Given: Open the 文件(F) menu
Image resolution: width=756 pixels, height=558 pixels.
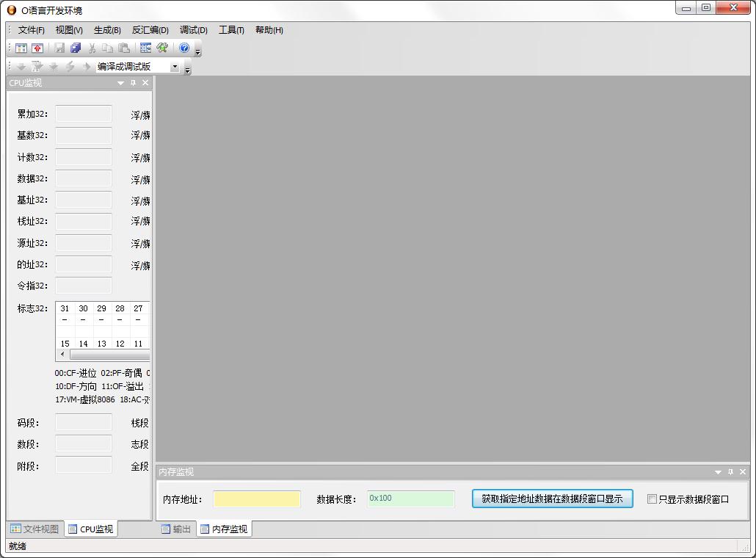Looking at the screenshot, I should tap(31, 30).
